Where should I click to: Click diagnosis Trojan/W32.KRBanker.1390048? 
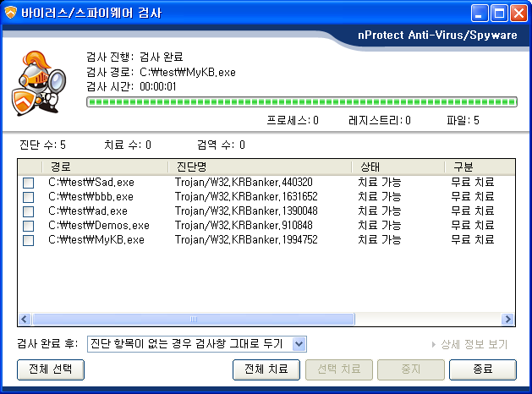246,211
